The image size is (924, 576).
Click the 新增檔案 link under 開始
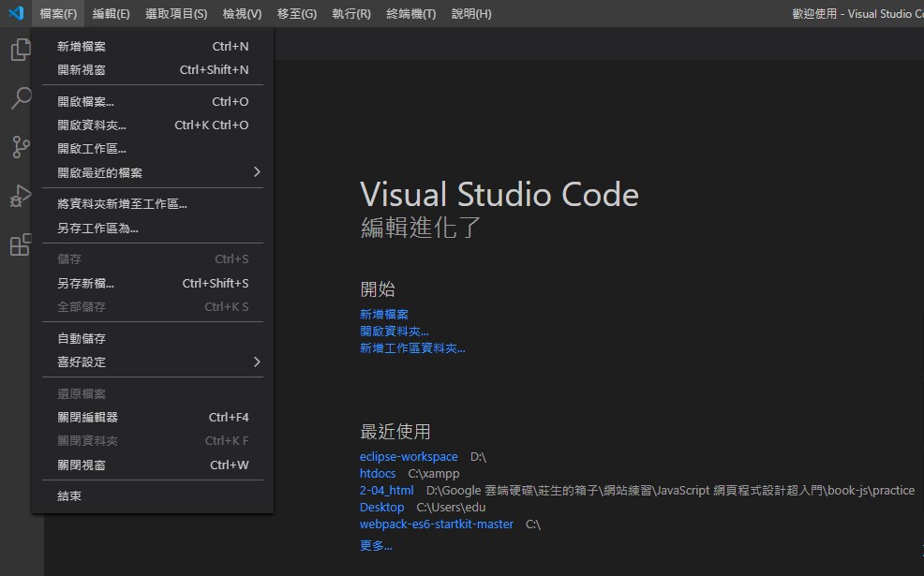383,315
